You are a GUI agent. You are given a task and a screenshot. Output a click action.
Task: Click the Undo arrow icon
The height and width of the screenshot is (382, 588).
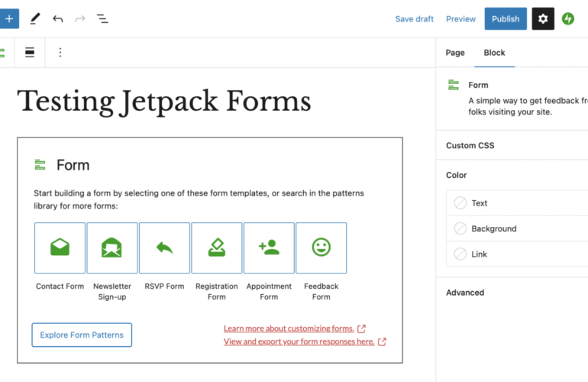(x=58, y=18)
